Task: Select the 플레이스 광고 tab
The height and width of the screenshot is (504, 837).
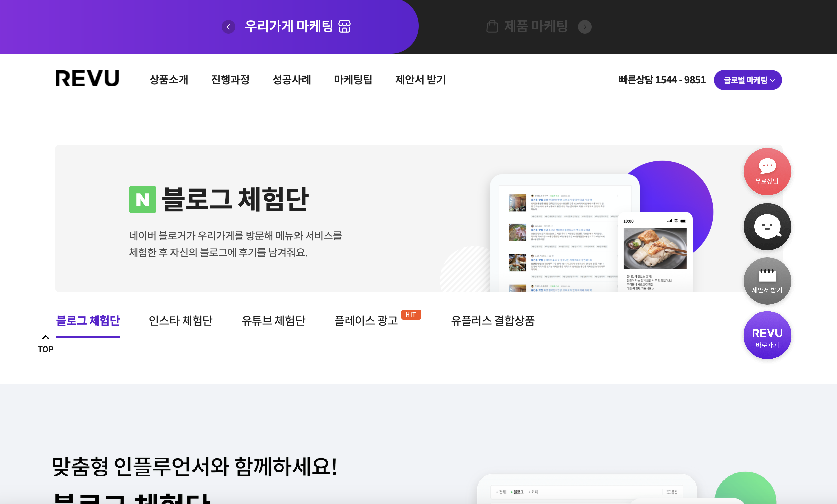Action: (366, 321)
